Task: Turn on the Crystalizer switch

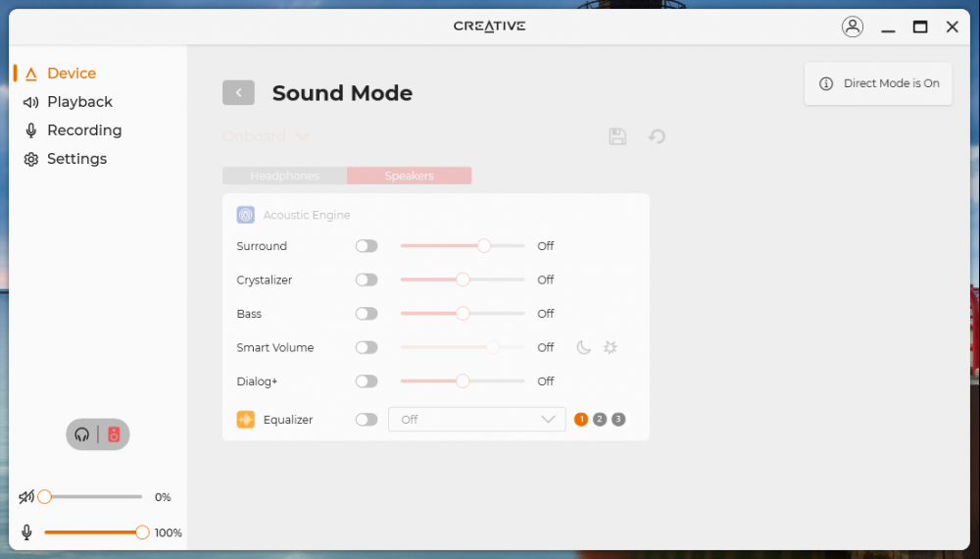Action: (x=367, y=279)
